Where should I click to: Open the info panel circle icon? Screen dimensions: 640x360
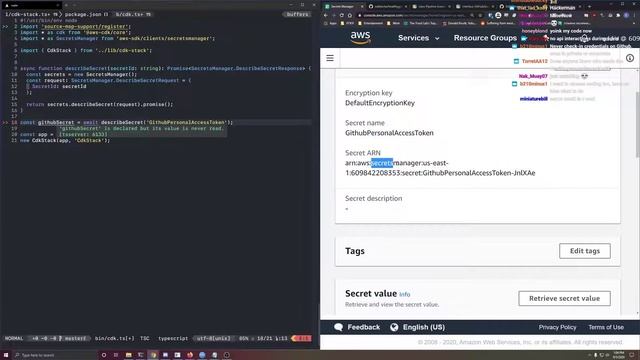[630, 58]
